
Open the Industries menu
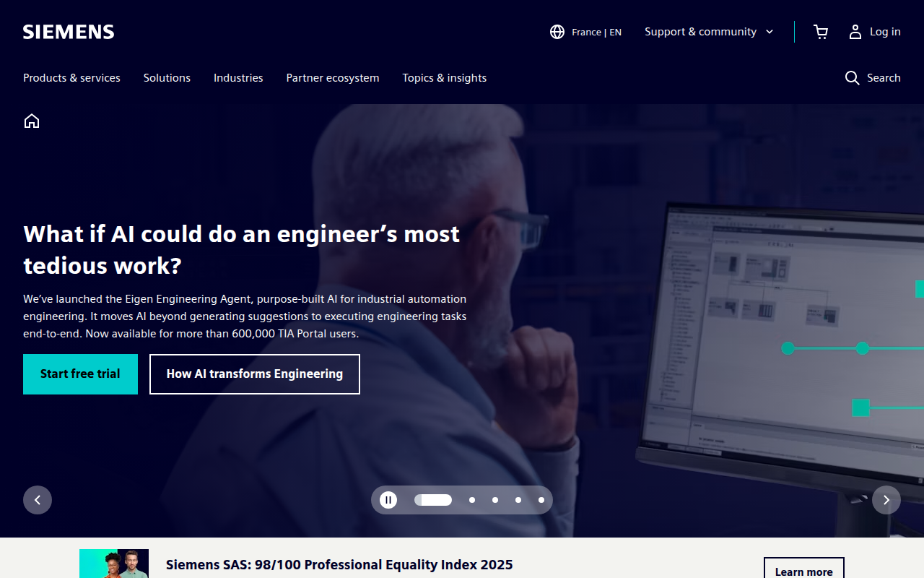(238, 78)
